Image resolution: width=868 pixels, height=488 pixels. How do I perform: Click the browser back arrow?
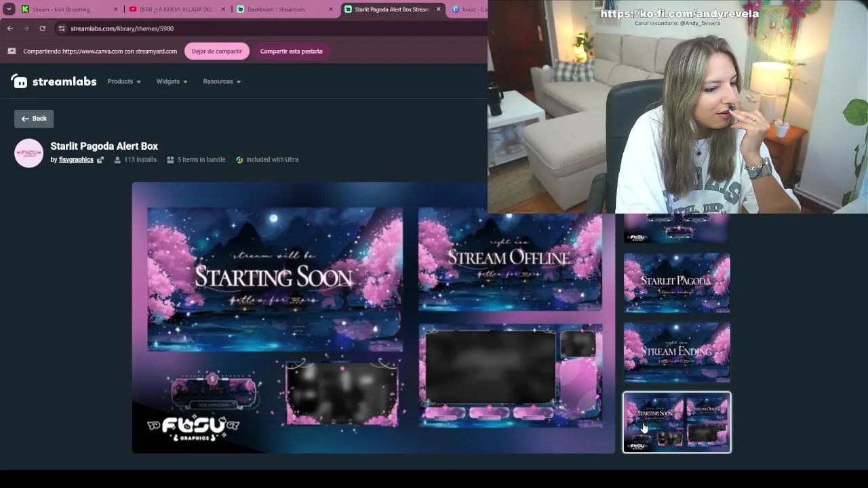point(9,28)
